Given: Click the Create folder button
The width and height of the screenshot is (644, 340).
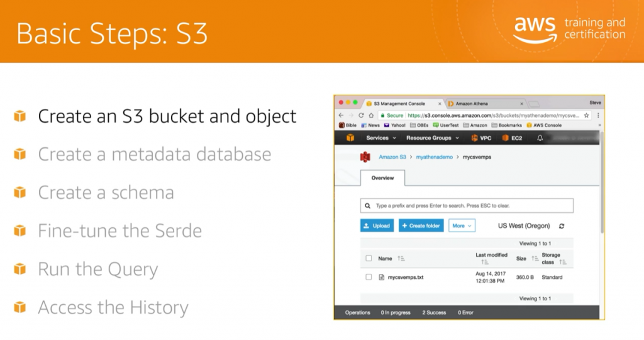Looking at the screenshot, I should pos(421,225).
